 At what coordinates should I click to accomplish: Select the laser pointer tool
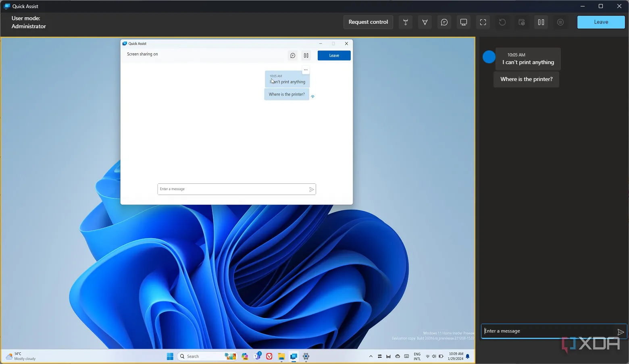coord(405,22)
